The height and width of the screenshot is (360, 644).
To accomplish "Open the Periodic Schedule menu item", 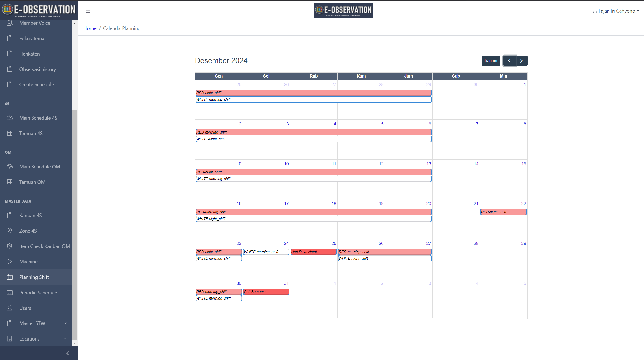I will [x=36, y=293].
